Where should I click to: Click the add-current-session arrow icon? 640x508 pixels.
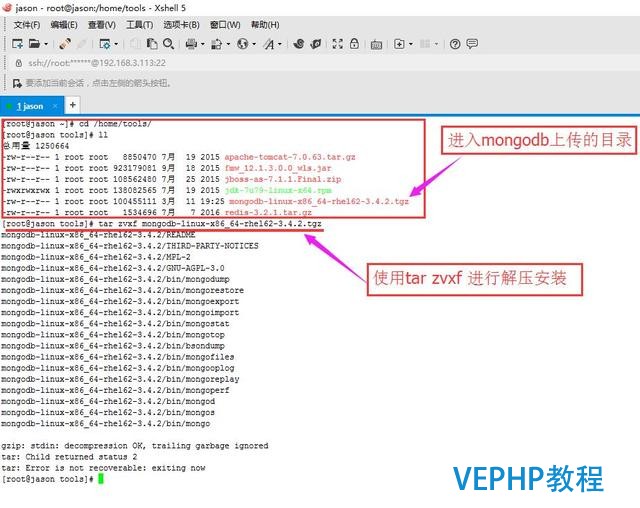click(x=17, y=84)
